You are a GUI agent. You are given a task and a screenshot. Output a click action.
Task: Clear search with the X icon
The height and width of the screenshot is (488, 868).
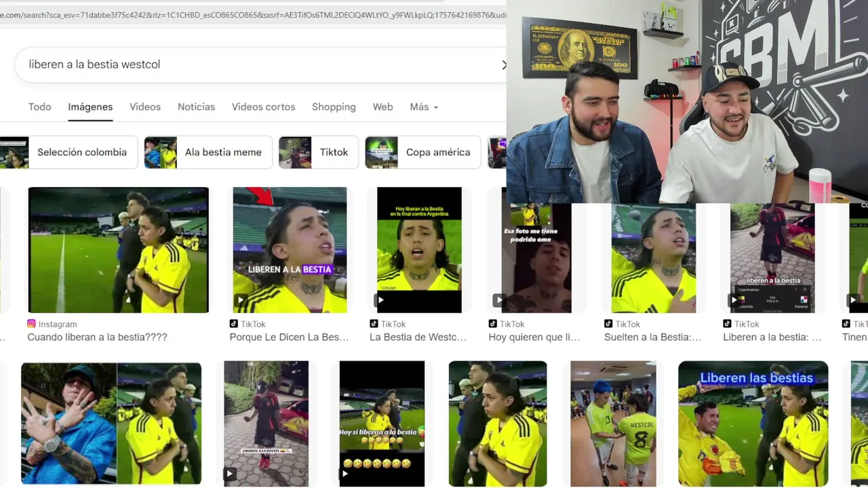tap(503, 65)
